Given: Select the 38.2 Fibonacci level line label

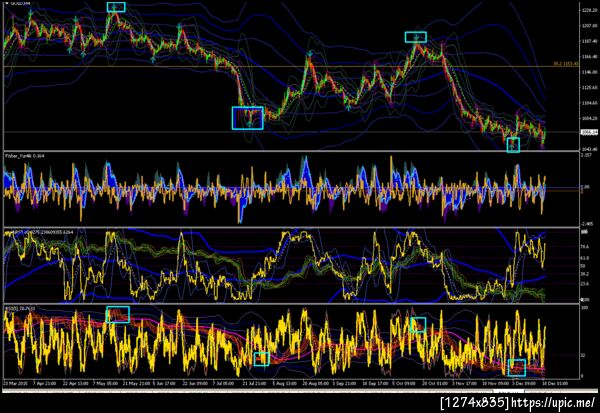Looking at the screenshot, I should 566,64.
